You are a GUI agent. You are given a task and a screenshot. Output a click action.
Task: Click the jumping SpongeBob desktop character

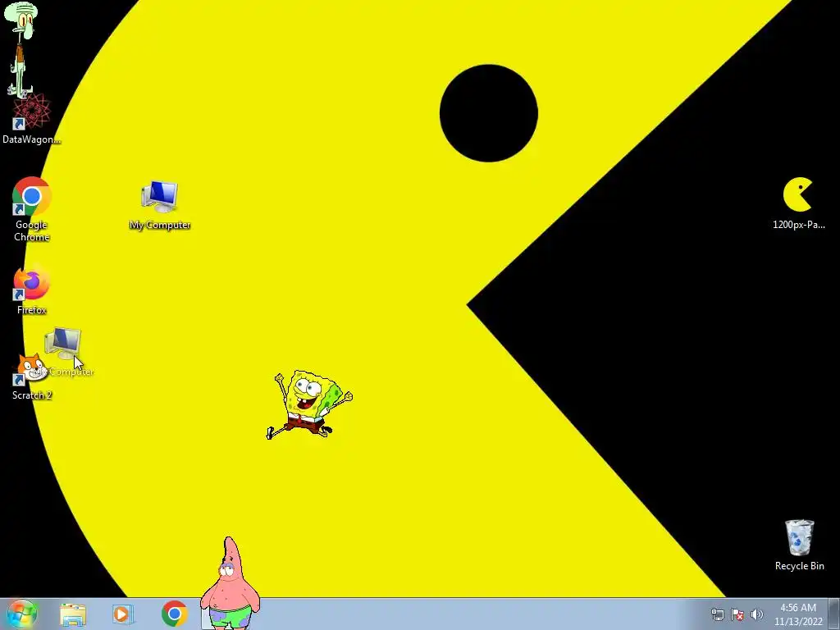coord(308,404)
